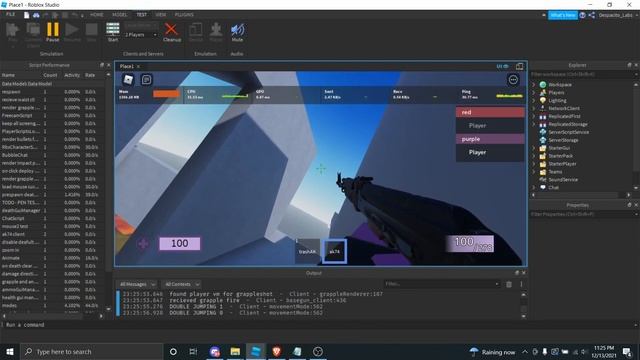The width and height of the screenshot is (640, 360).
Task: Open the All Contexts dropdown in Output
Action: pos(182,284)
